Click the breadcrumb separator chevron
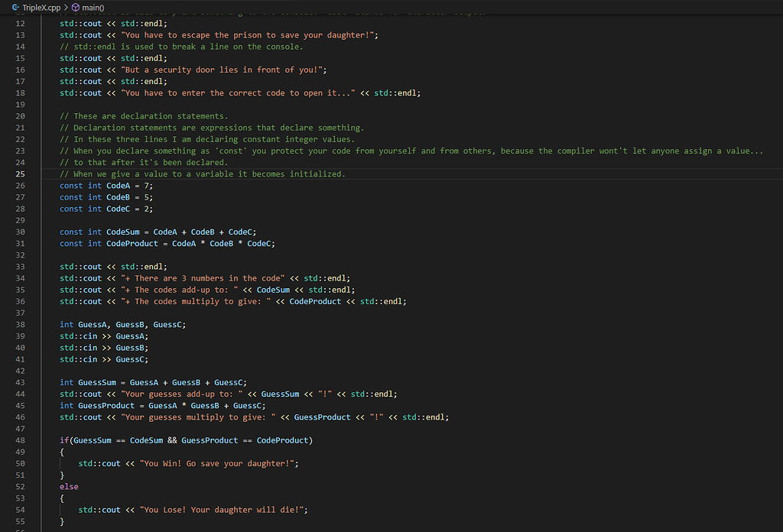Image resolution: width=783 pixels, height=532 pixels. [x=66, y=7]
